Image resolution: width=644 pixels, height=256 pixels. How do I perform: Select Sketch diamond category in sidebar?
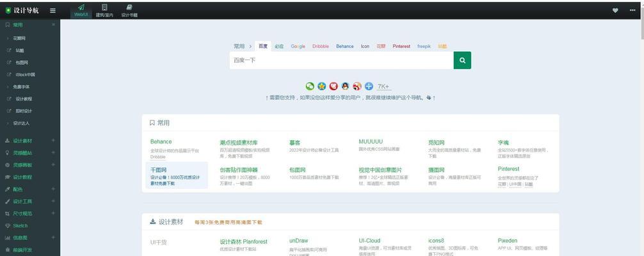[20, 225]
